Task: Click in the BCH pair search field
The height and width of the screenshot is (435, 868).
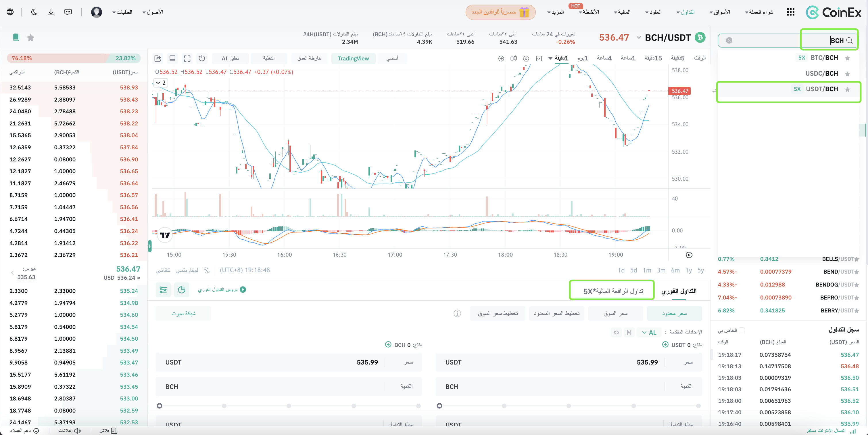Action: coord(788,41)
